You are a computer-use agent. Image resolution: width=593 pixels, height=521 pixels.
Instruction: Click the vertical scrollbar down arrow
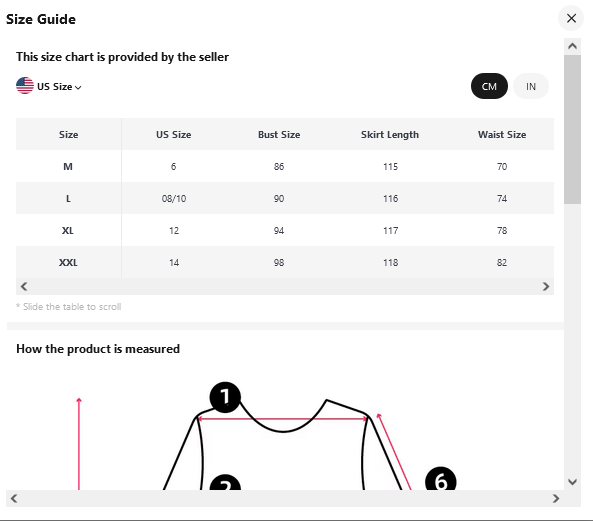572,481
